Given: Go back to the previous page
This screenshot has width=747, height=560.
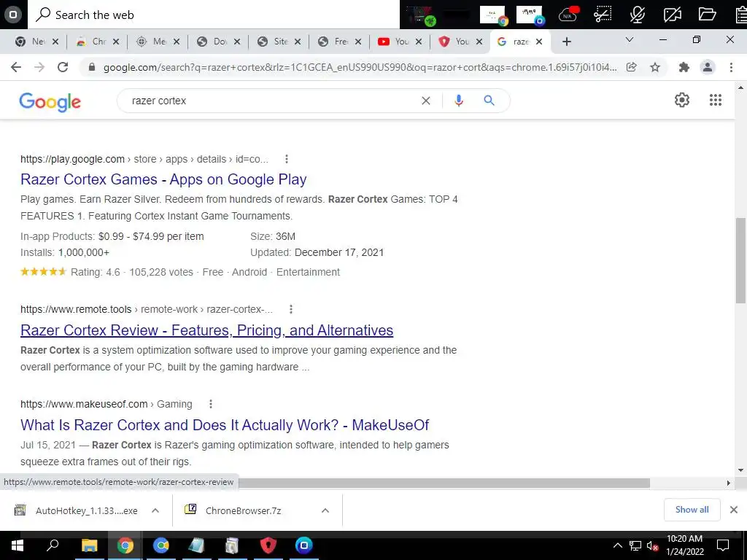Looking at the screenshot, I should 16,67.
